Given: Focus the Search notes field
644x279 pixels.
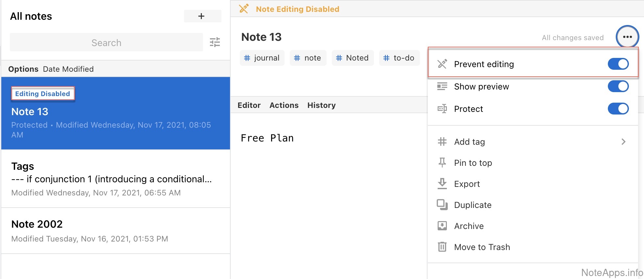Looking at the screenshot, I should tap(106, 42).
